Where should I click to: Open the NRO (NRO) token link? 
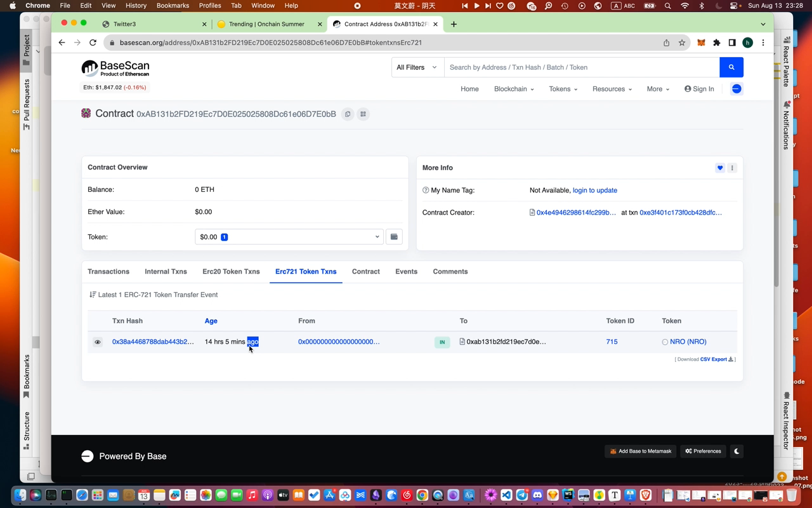[x=688, y=342]
